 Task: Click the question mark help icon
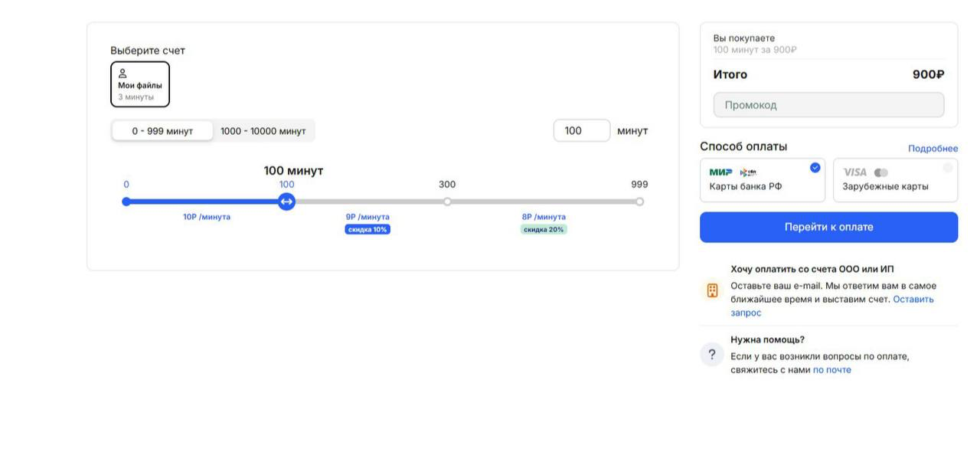(x=712, y=354)
